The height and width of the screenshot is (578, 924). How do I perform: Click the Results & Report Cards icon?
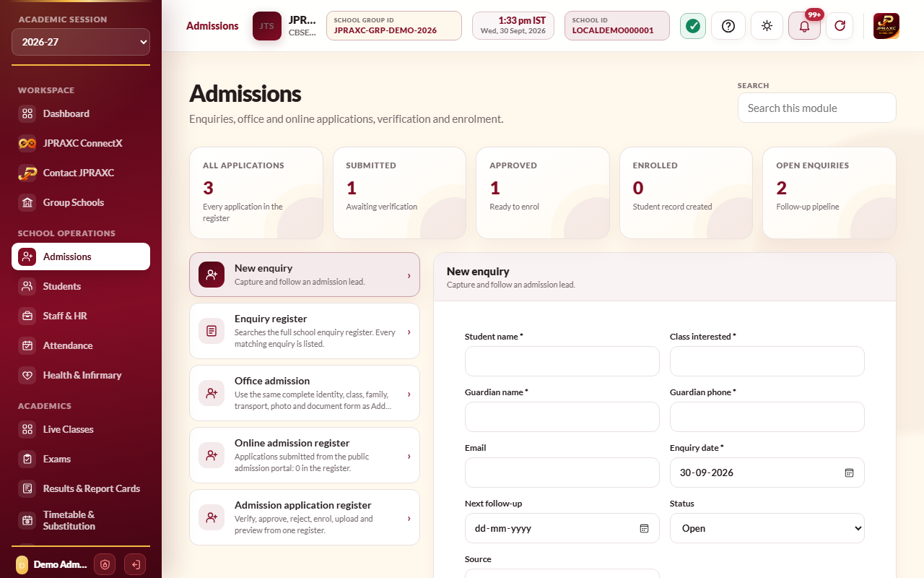(x=27, y=488)
